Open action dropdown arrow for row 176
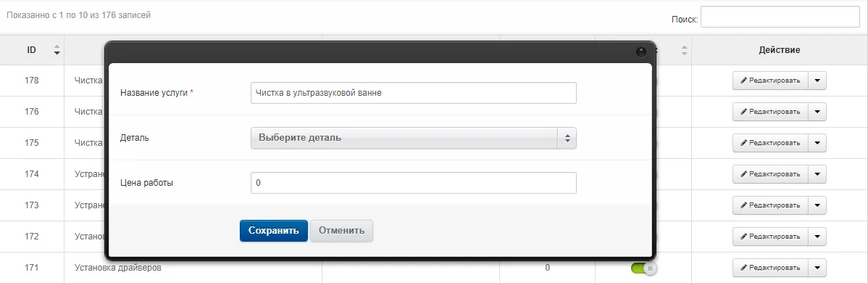The width and height of the screenshot is (868, 283). (x=817, y=112)
